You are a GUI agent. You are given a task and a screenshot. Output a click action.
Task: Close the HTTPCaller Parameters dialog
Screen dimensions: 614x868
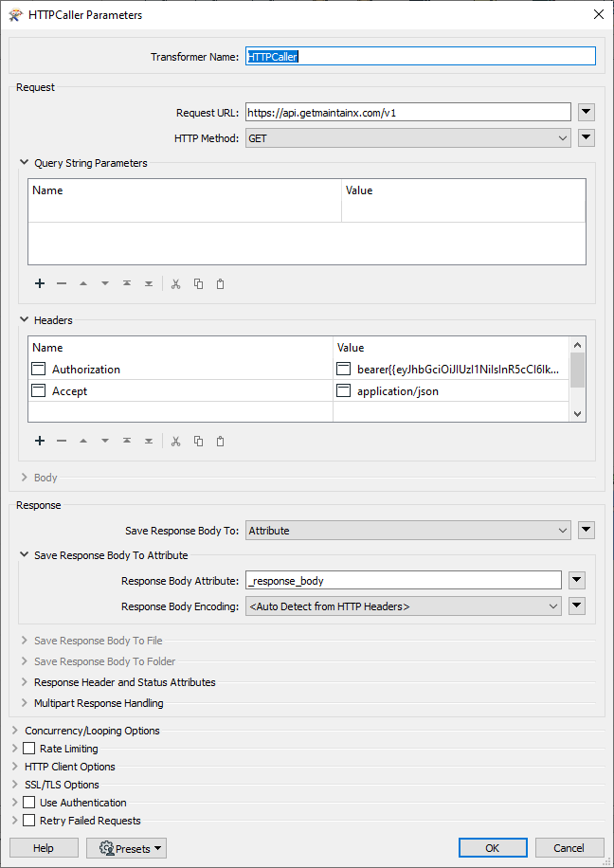click(599, 15)
